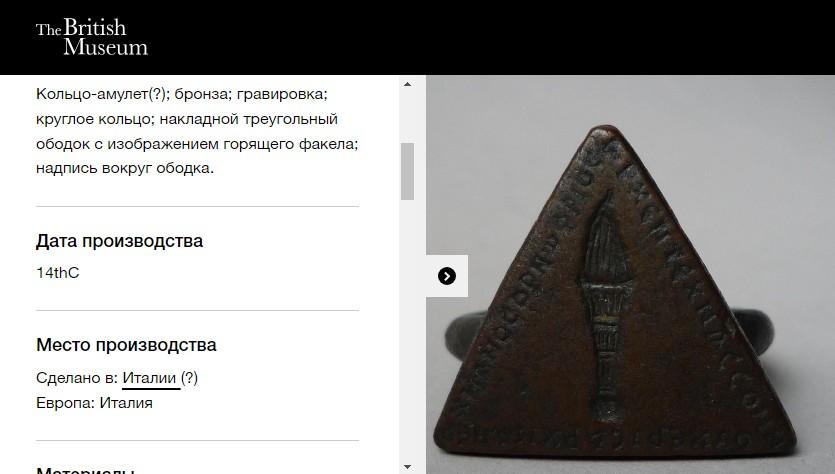Click the scrollbar track above the thumb
The image size is (835, 474).
coord(407,117)
